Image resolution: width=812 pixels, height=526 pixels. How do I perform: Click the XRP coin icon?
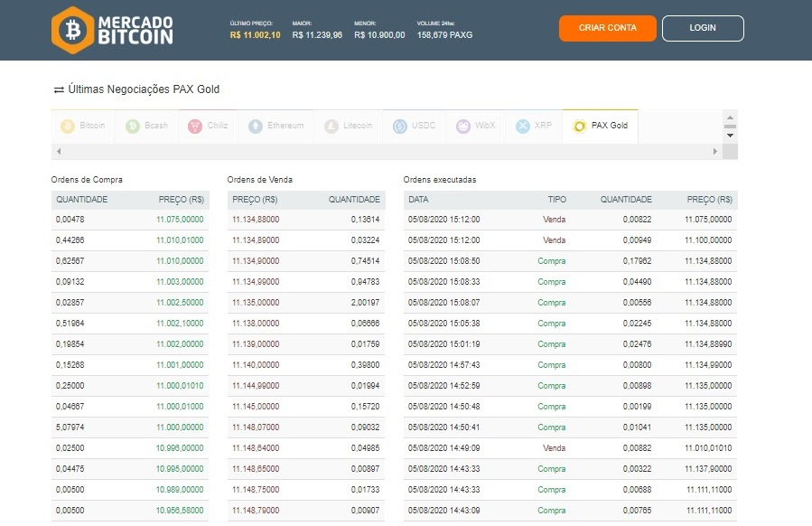(523, 126)
